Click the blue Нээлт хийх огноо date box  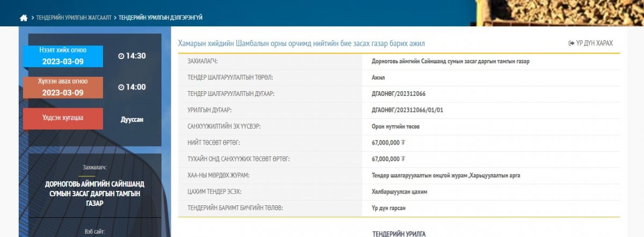63,56
